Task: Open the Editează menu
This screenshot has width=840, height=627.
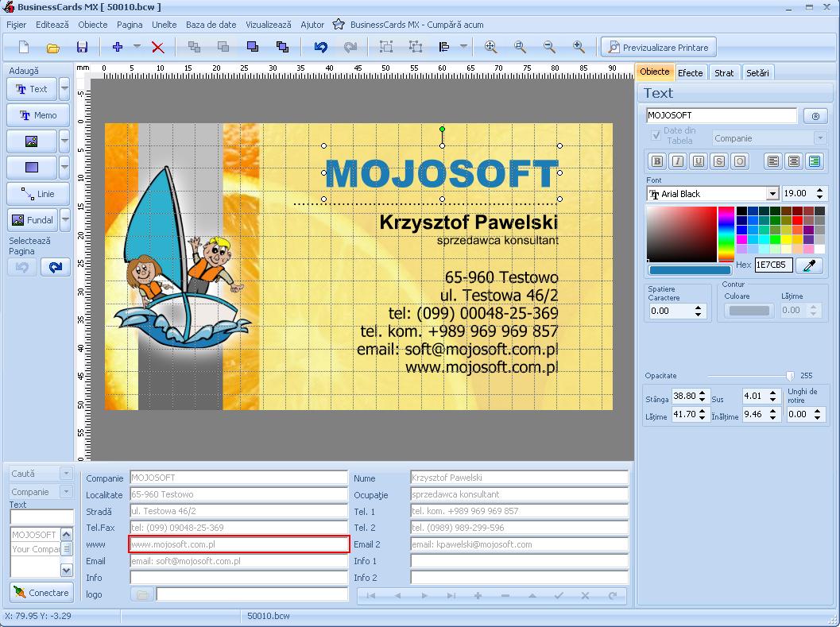Action: pyautogui.click(x=52, y=25)
